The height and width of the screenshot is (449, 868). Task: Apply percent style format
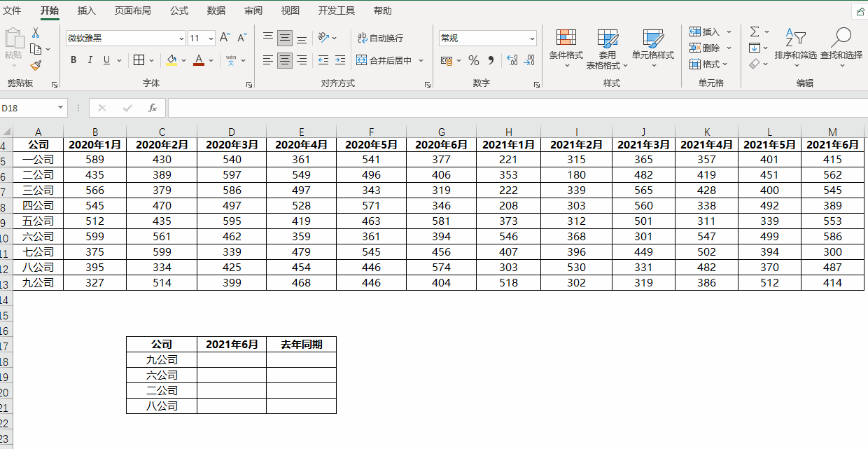click(474, 60)
